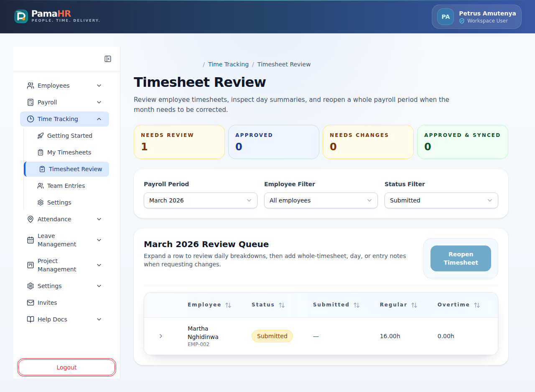Click the Submitted status badge
Image resolution: width=535 pixels, height=392 pixels.
(x=272, y=336)
